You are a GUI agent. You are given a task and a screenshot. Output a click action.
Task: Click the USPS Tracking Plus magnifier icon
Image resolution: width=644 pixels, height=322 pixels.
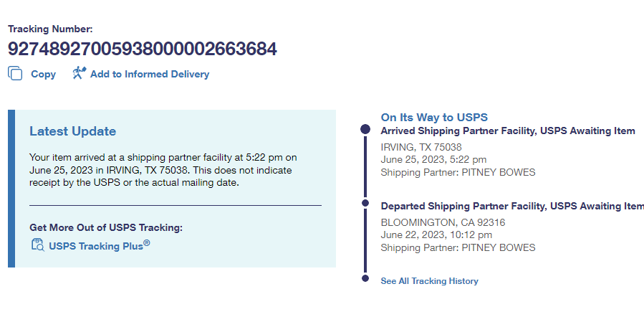(x=37, y=245)
